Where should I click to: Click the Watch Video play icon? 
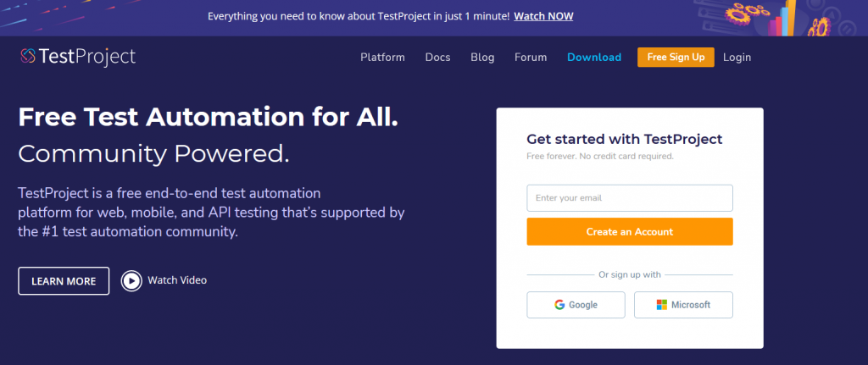131,281
